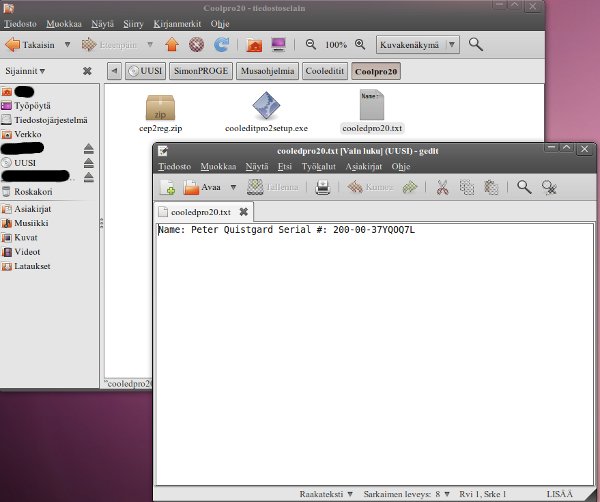This screenshot has height=502, width=600.
Task: Select cep2reg.zip archive file
Action: pyautogui.click(x=160, y=113)
